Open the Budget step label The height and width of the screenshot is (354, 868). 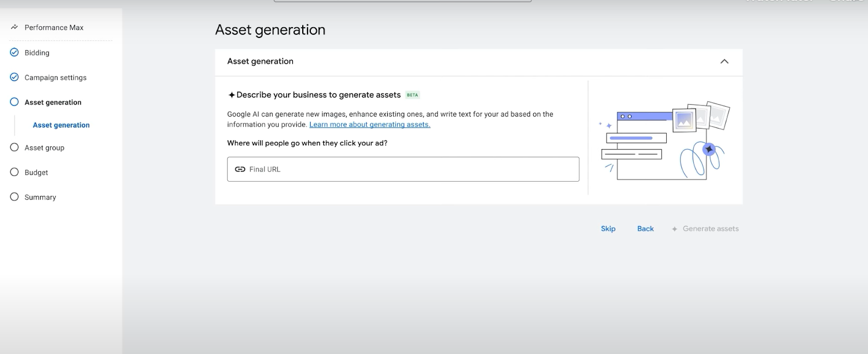click(36, 172)
